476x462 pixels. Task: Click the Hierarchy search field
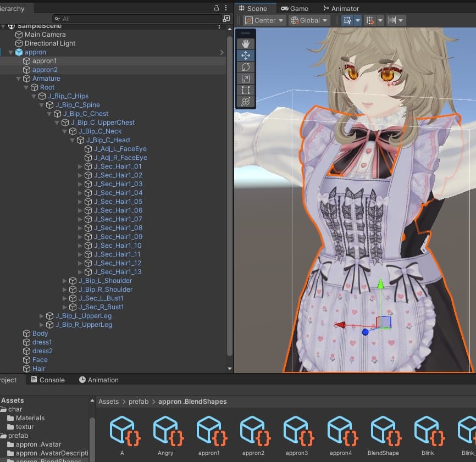(x=137, y=19)
